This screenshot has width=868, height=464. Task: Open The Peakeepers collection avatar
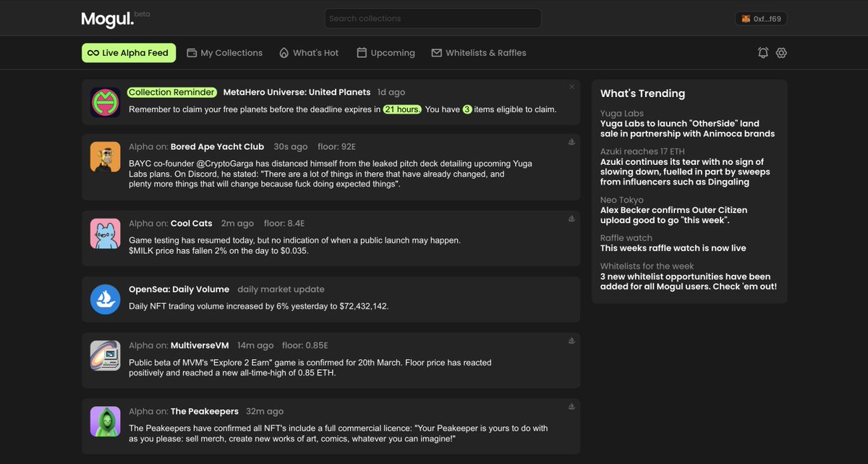click(x=106, y=421)
